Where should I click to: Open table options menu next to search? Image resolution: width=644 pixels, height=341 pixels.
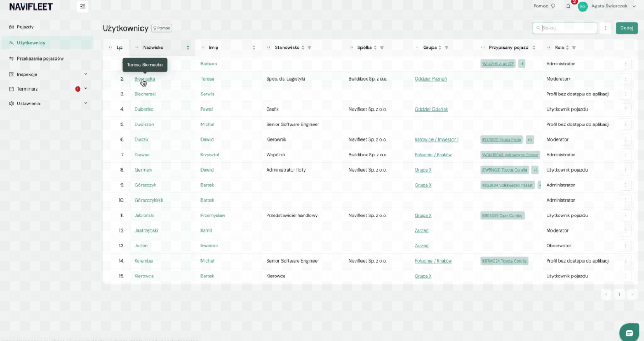606,28
